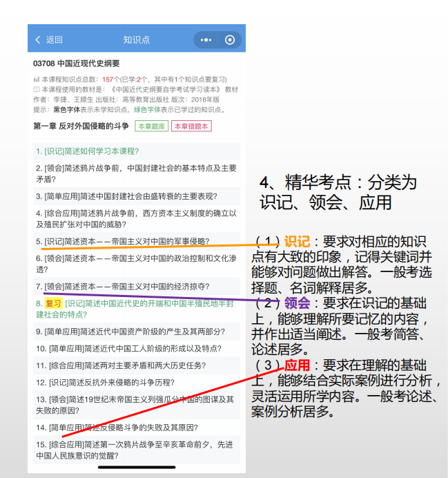Open the 本章错题本 wrong-answer notebook
Screen dimensions: 448x478
click(191, 126)
